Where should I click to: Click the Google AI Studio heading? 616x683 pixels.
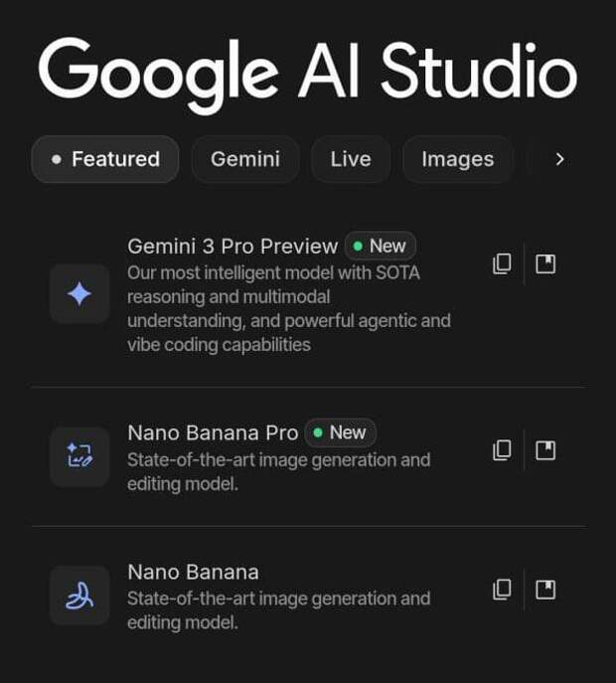[307, 72]
